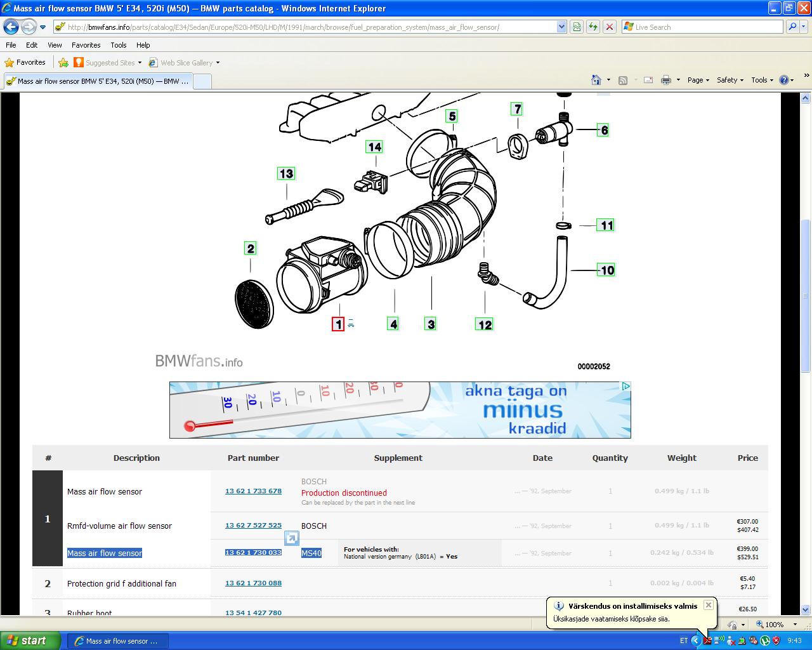The image size is (812, 650).
Task: Open the Favorites menu
Action: pyautogui.click(x=86, y=45)
